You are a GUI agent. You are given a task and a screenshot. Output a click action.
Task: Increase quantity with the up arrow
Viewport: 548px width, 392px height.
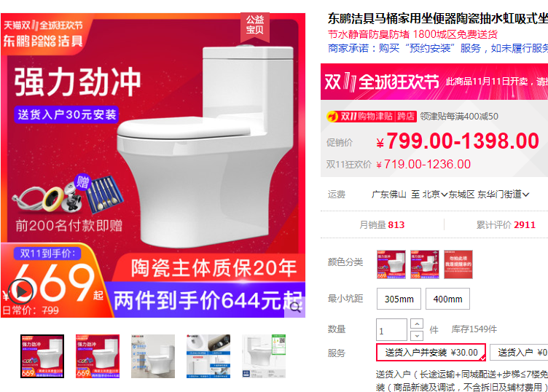tap(417, 324)
